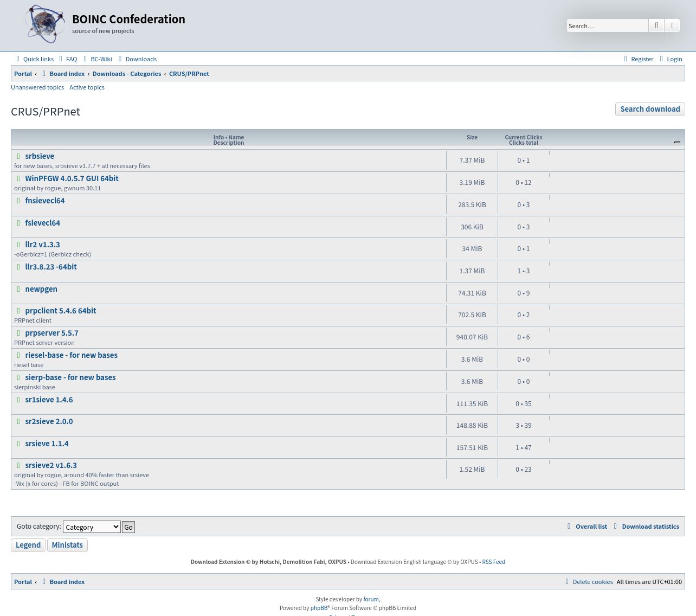Open the prpserver 5.5.7 download
Image resolution: width=696 pixels, height=616 pixels.
pos(51,333)
